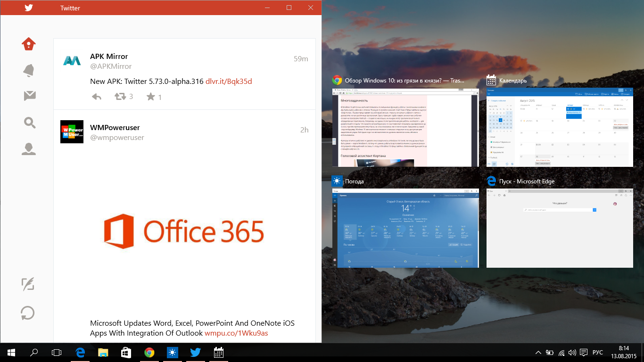This screenshot has height=362, width=644.
Task: Open the wmpu.co/1Wku9as link
Action: tap(236, 333)
